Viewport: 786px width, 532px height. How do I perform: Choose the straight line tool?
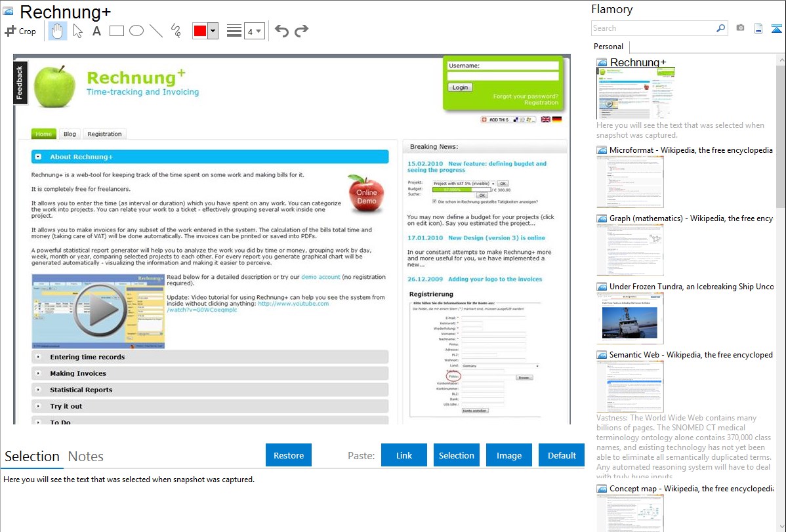tap(156, 31)
